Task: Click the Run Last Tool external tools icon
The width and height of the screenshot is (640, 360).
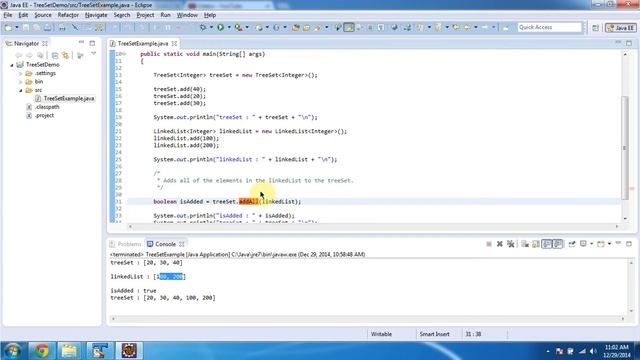Action: [238, 27]
